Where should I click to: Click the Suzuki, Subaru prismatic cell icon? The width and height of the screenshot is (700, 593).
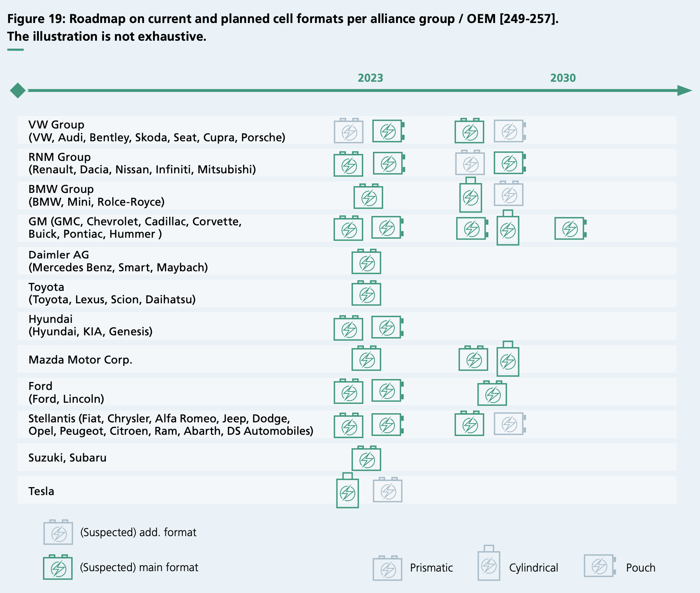[x=366, y=459]
